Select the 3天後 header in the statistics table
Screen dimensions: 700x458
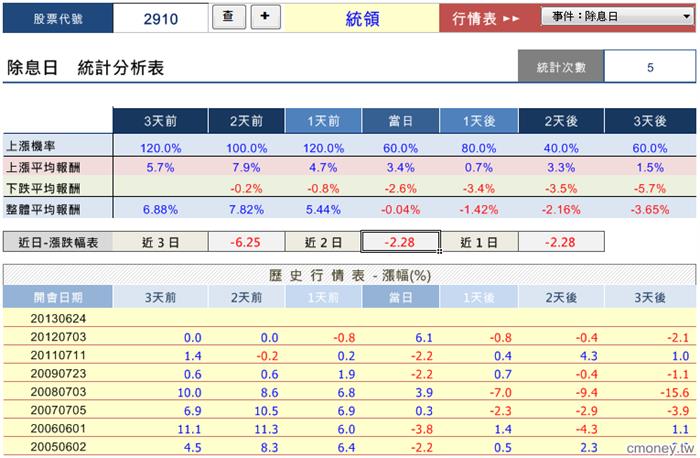tap(650, 121)
